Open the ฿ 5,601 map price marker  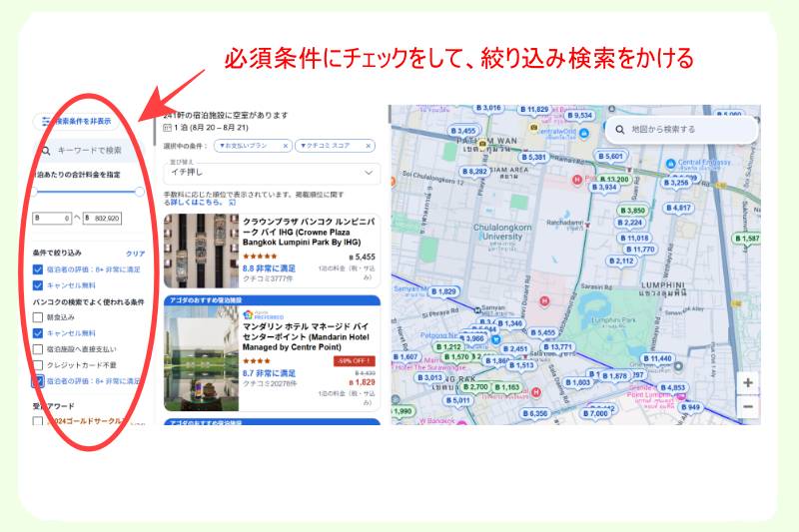pos(610,157)
